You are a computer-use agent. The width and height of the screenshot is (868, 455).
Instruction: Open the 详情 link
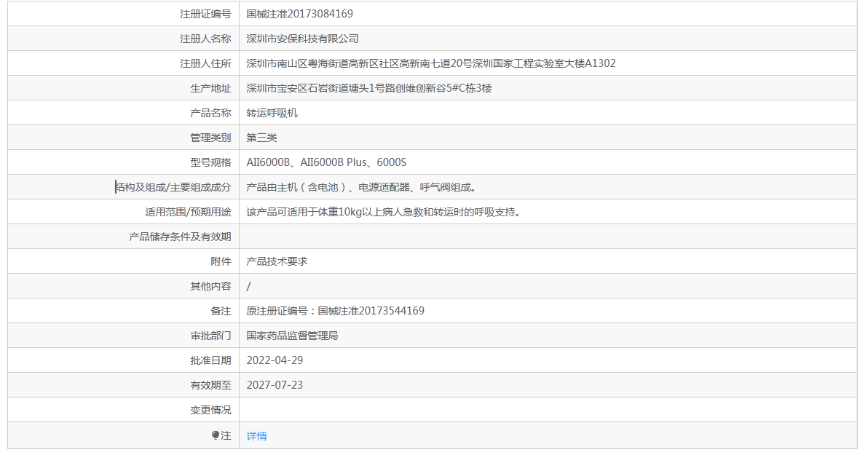click(256, 436)
